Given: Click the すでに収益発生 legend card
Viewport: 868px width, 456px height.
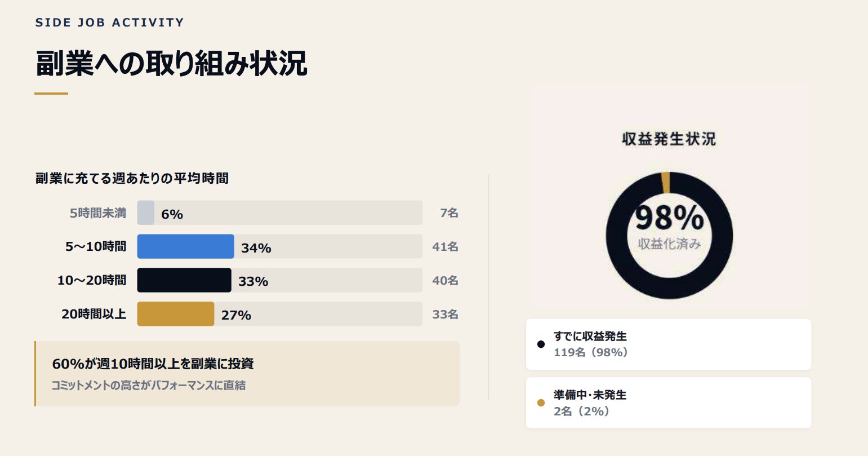Looking at the screenshot, I should (x=668, y=344).
